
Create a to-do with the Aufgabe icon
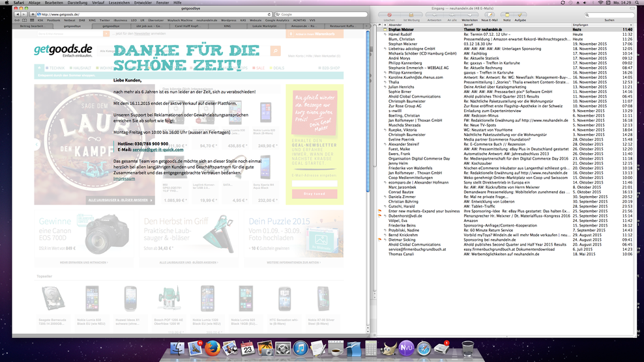[x=520, y=15]
